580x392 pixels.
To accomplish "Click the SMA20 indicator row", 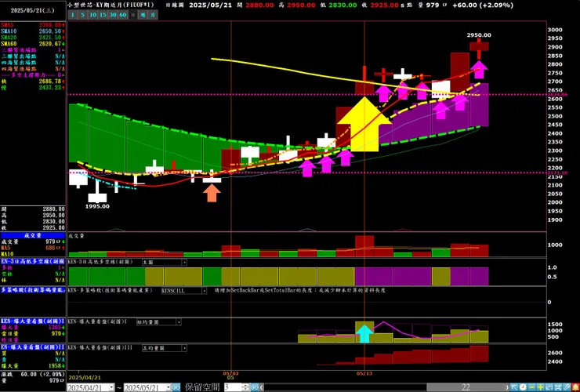I will [x=33, y=38].
